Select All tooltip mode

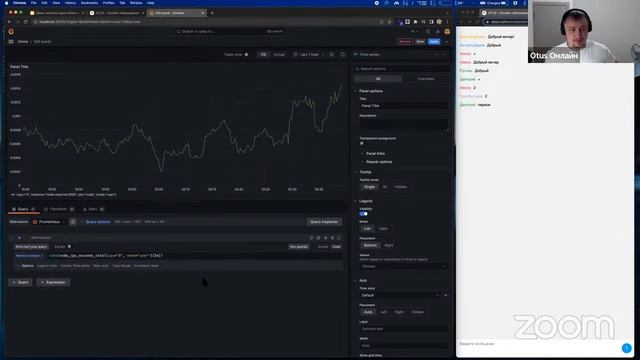[384, 187]
